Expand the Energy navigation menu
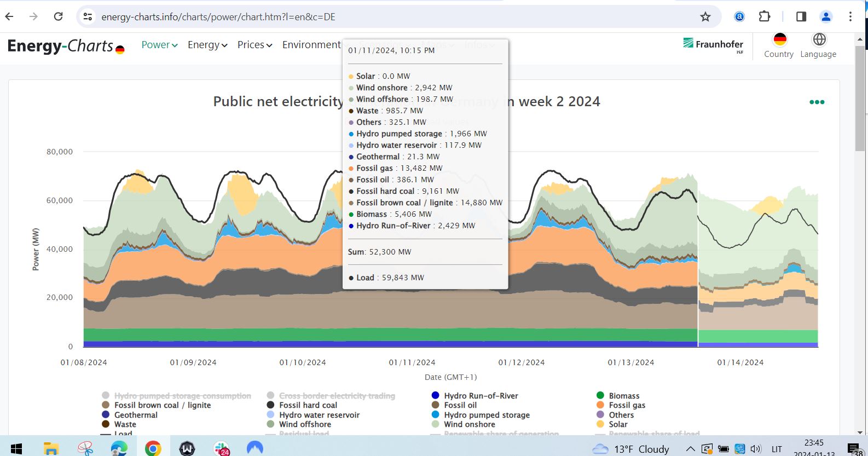The image size is (868, 456). (207, 45)
